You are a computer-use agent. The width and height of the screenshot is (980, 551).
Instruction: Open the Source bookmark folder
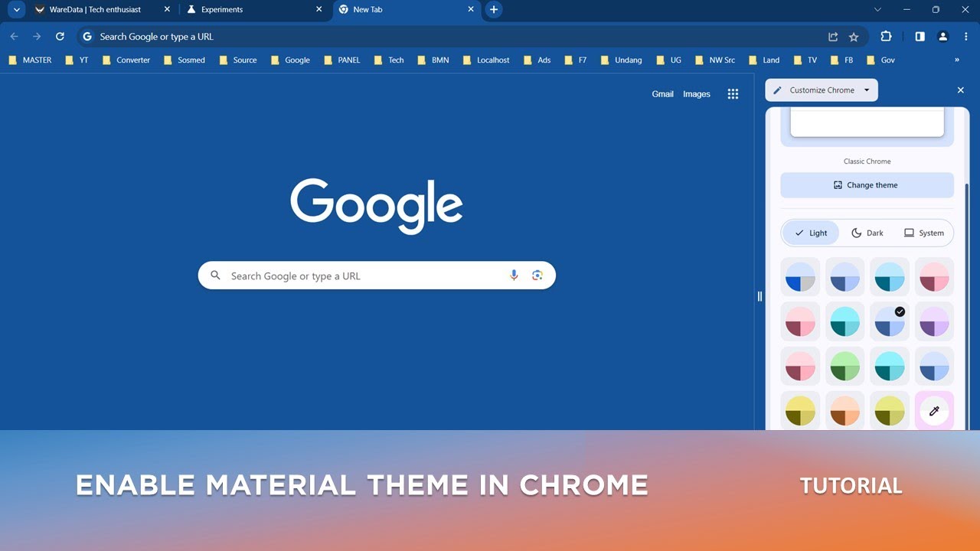(x=238, y=60)
